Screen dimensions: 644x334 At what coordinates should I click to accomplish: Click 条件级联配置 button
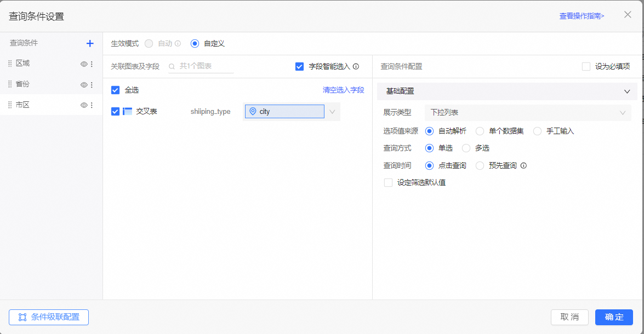click(49, 317)
